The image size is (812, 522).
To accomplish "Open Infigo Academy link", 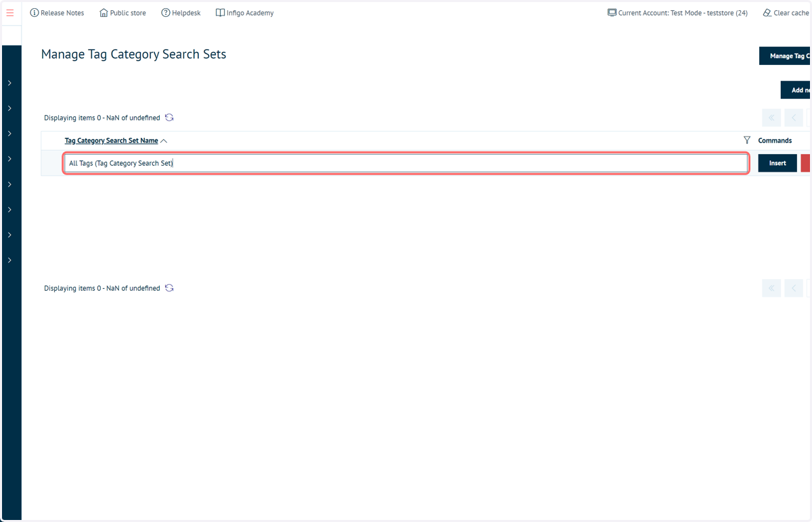I will point(245,13).
